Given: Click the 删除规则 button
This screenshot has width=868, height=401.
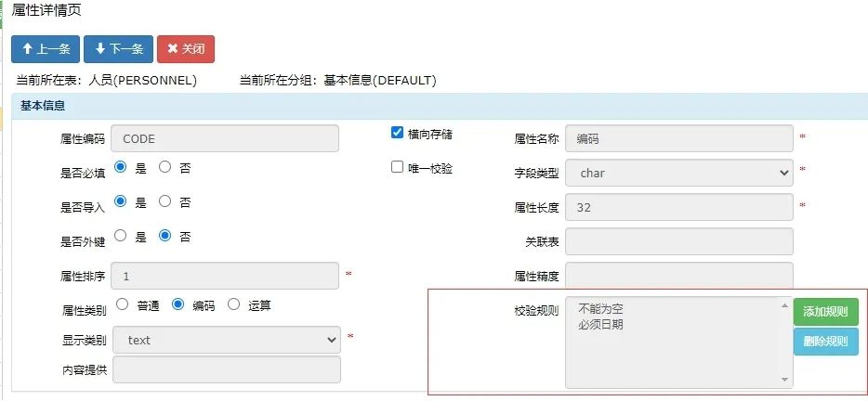Looking at the screenshot, I should 825,342.
